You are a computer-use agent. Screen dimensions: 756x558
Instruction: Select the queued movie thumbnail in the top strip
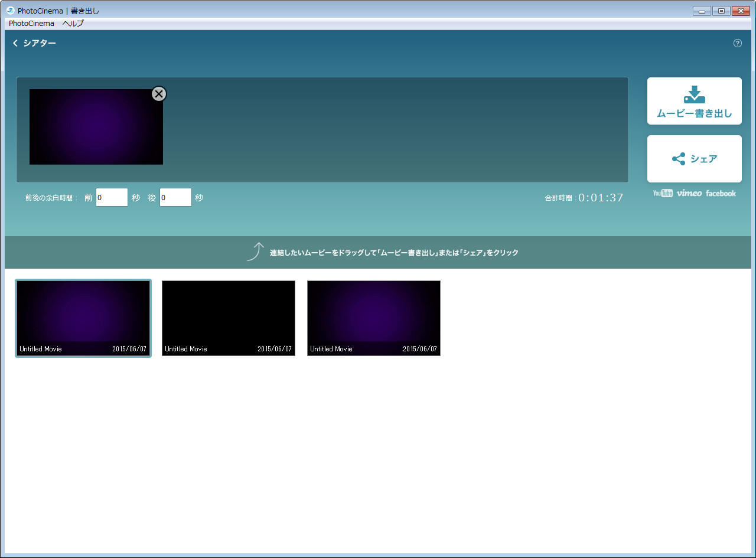click(x=96, y=127)
